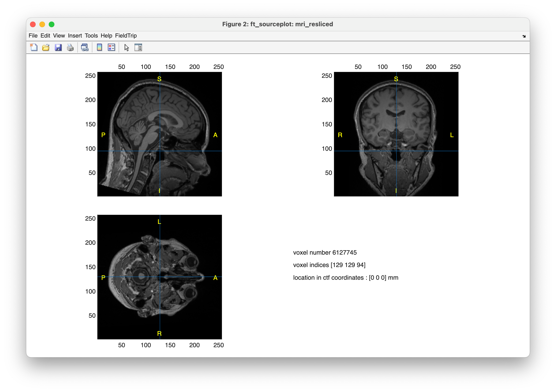Open the Property Inspector toolbar icon
This screenshot has width=556, height=392.
(x=138, y=48)
